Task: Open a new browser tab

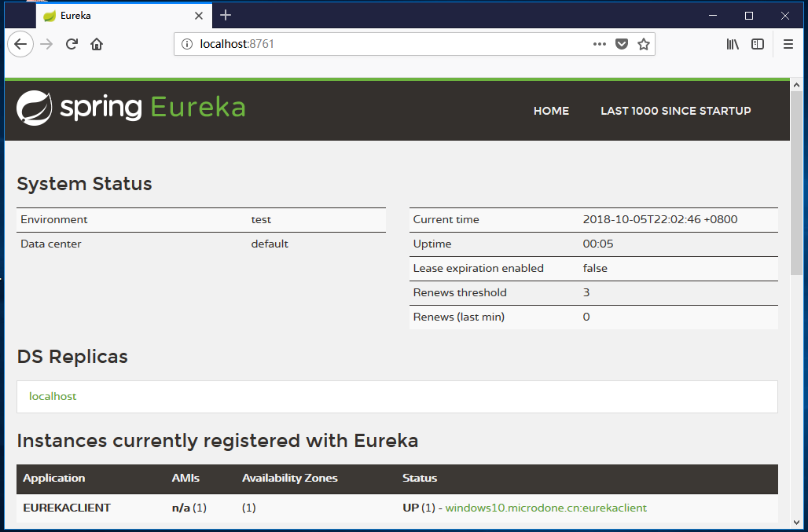Action: coord(226,15)
